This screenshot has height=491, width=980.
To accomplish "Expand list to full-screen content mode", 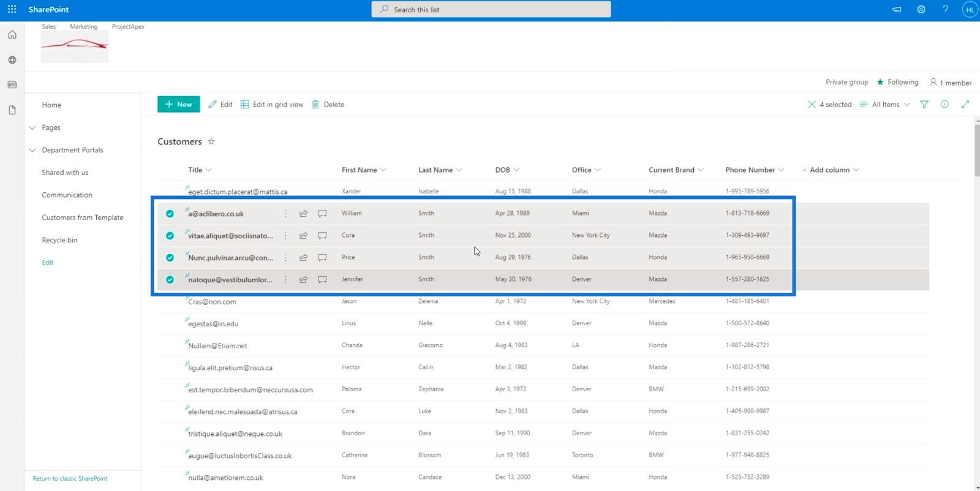I will (965, 105).
